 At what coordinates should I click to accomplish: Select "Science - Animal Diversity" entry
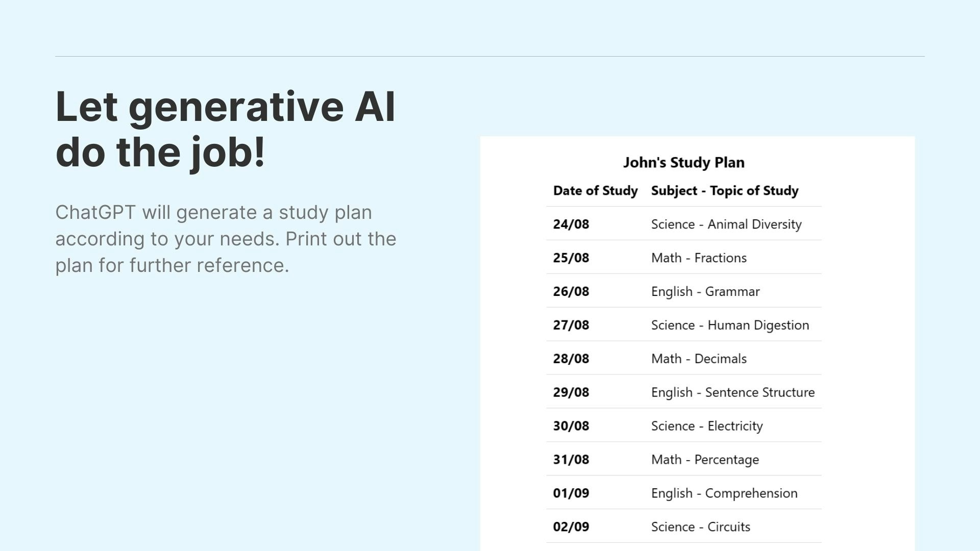click(726, 224)
